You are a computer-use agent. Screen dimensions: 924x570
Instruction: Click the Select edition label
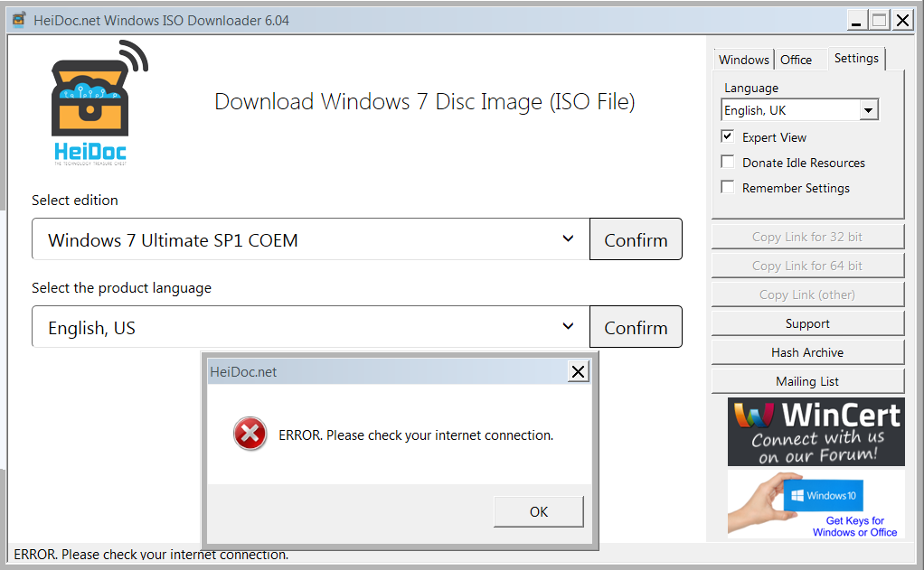75,201
